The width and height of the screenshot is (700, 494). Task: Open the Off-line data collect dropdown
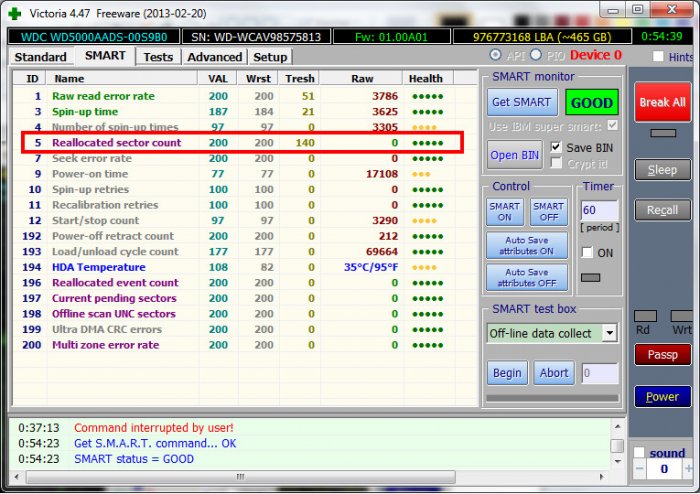609,333
